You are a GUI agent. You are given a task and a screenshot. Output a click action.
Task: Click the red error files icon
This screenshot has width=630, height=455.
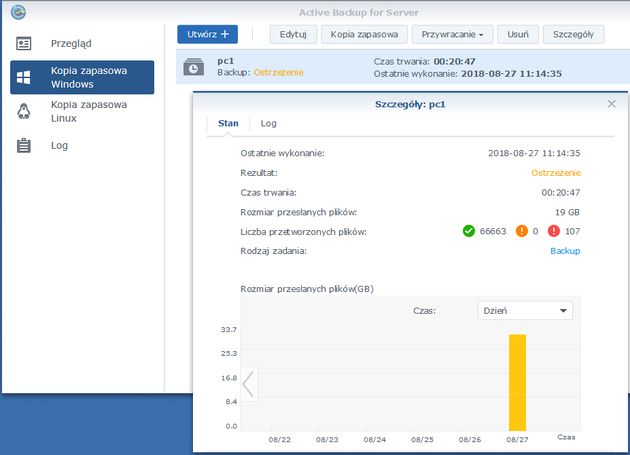point(554,231)
